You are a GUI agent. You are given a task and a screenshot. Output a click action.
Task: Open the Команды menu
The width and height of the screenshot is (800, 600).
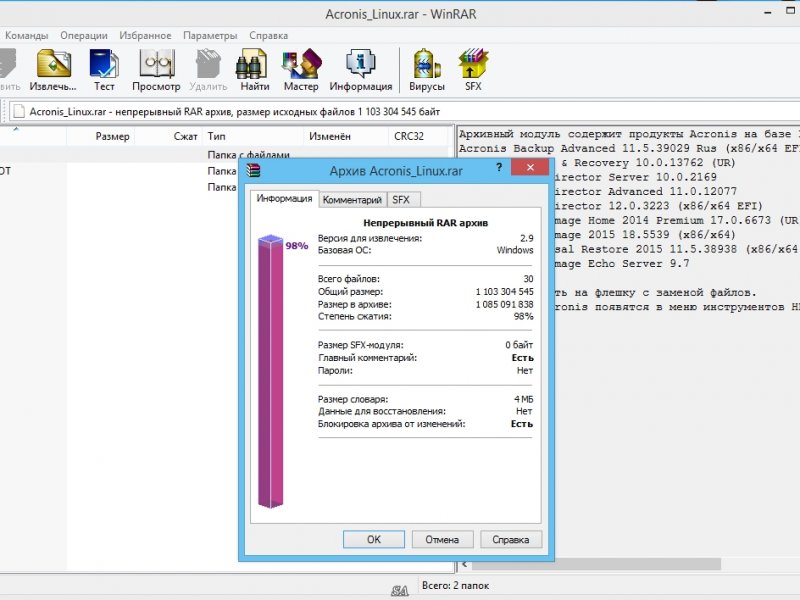click(27, 35)
